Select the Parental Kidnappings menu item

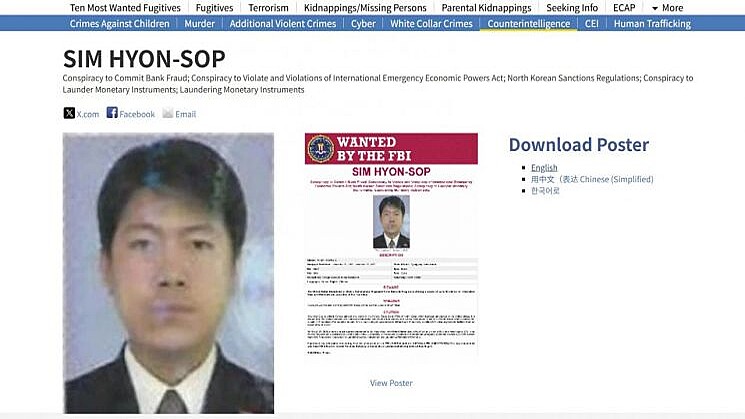(x=486, y=8)
